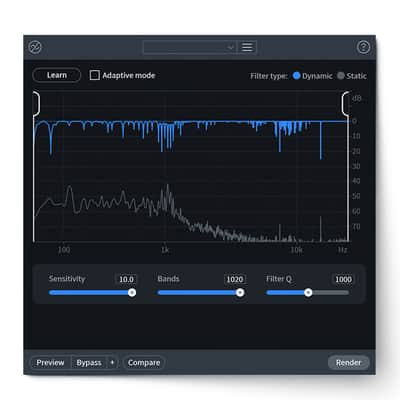
Task: Open the help question mark icon
Action: pos(363,47)
